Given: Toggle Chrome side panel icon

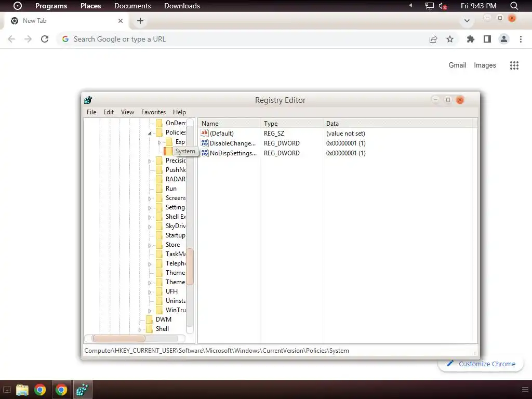Looking at the screenshot, I should (487, 39).
